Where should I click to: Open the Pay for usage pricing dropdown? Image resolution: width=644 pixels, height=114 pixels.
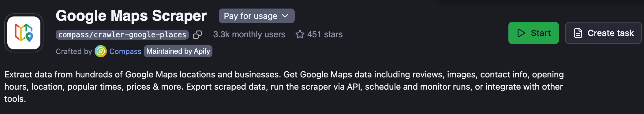(256, 16)
